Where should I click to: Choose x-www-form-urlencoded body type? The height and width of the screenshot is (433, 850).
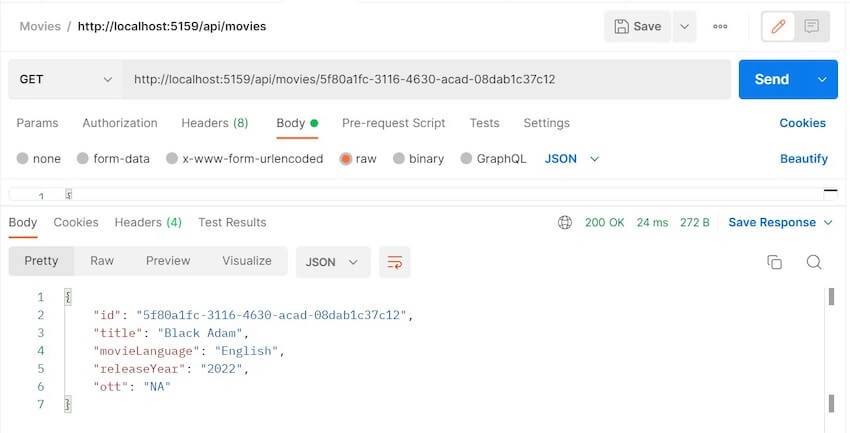click(172, 159)
